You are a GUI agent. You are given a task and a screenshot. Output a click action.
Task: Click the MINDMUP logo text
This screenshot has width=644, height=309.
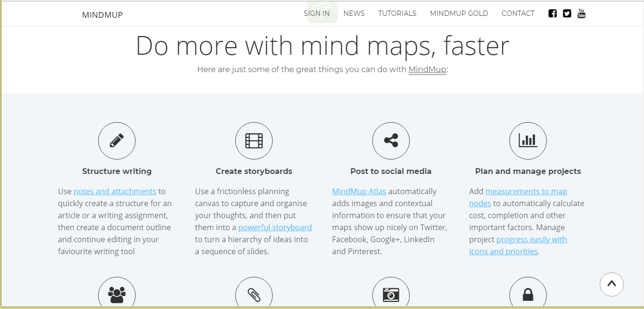[x=102, y=15]
